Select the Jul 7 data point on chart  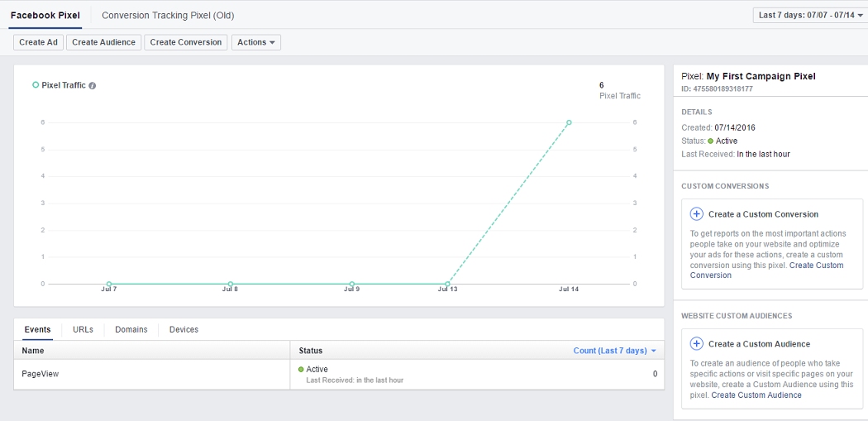[x=109, y=284]
